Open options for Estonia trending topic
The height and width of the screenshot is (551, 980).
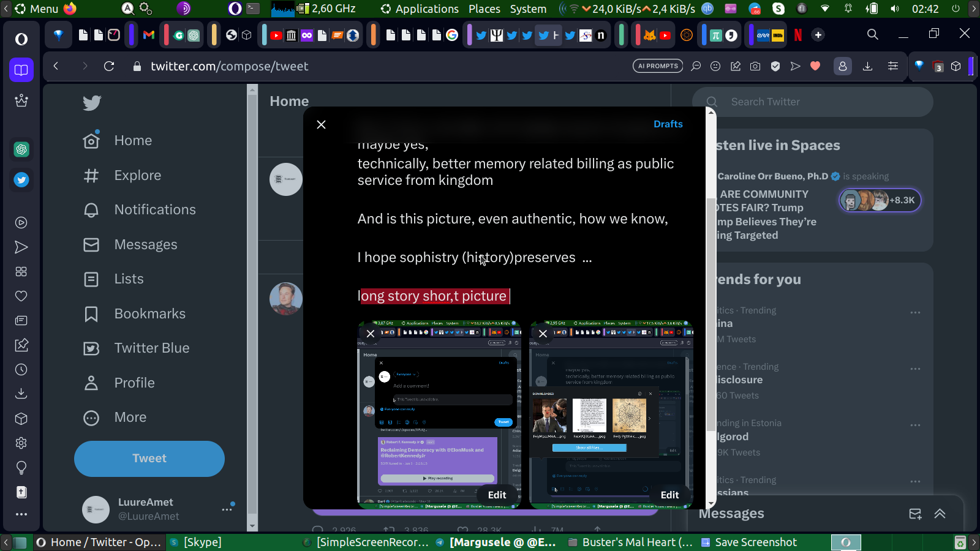pos(915,425)
